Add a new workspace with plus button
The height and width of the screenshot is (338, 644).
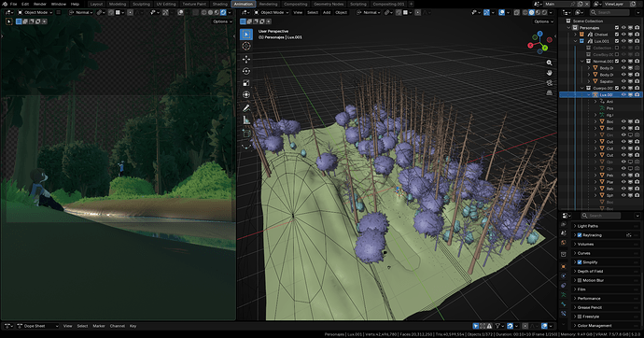point(411,4)
